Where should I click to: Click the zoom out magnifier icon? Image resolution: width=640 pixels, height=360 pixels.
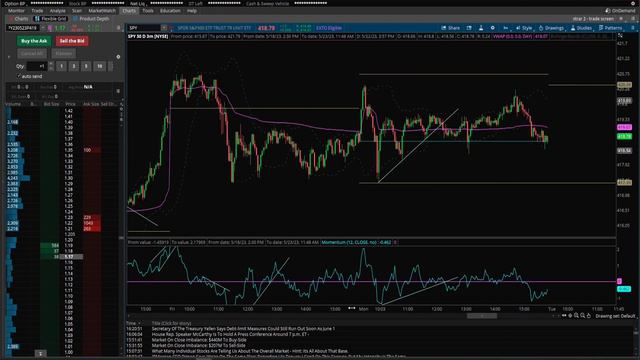tap(582, 316)
